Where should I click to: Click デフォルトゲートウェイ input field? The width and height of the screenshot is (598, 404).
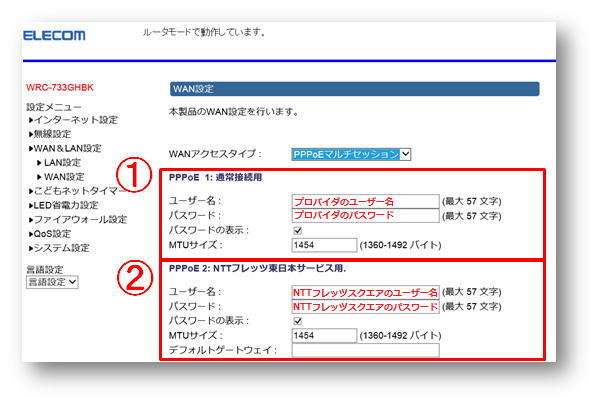[365, 350]
